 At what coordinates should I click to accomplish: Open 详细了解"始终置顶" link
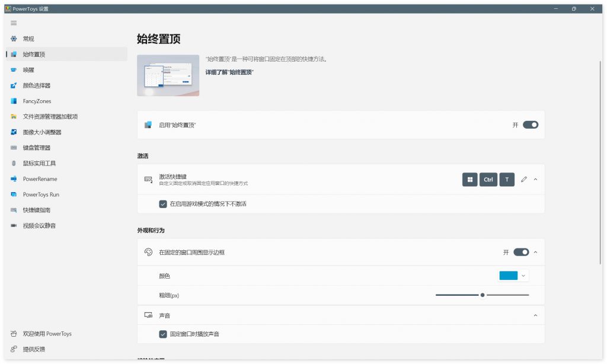pyautogui.click(x=229, y=72)
